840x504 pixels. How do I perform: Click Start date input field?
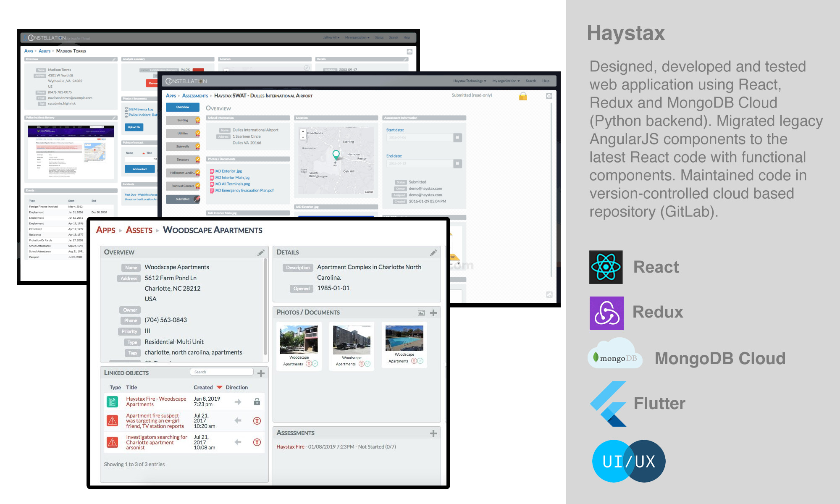point(420,137)
